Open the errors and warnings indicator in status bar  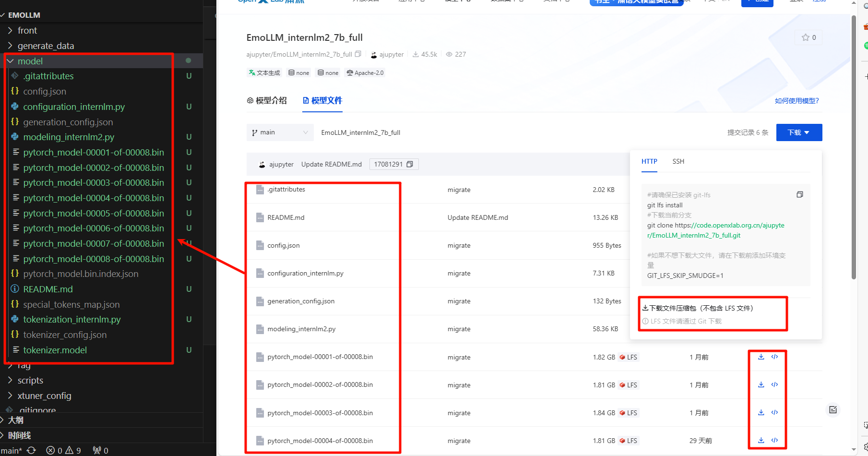(x=63, y=450)
